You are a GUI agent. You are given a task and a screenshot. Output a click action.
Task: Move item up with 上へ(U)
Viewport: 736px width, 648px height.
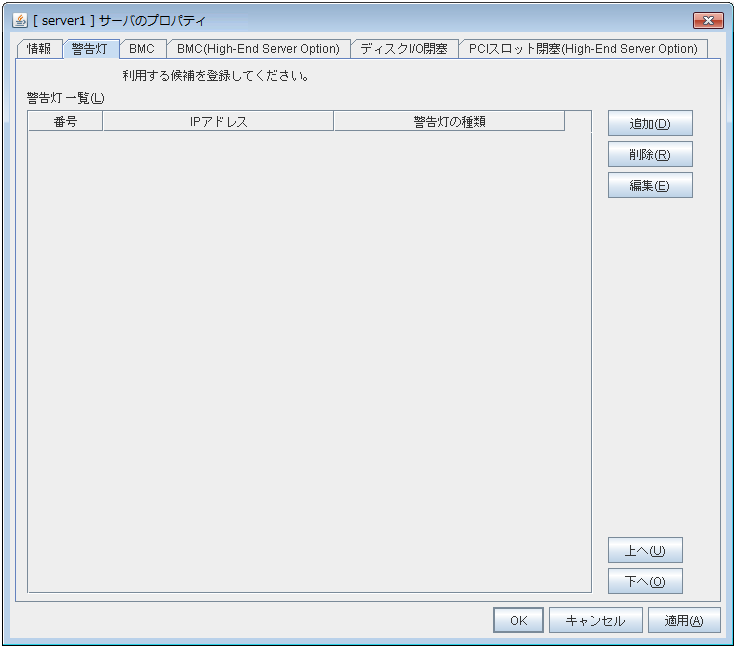[645, 551]
